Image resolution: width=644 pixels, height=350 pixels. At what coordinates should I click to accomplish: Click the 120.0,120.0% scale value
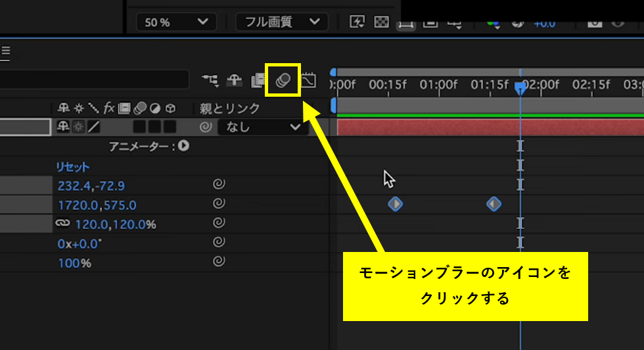click(x=116, y=224)
